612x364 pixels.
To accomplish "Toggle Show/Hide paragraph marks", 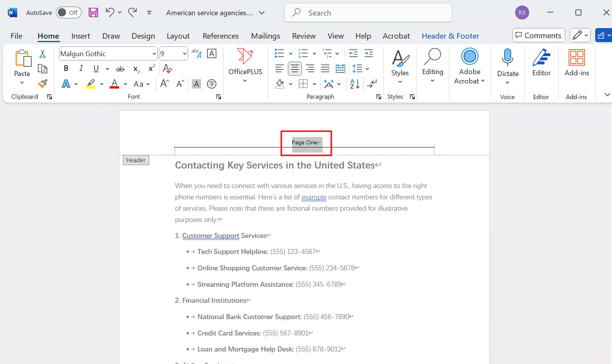I will (371, 84).
